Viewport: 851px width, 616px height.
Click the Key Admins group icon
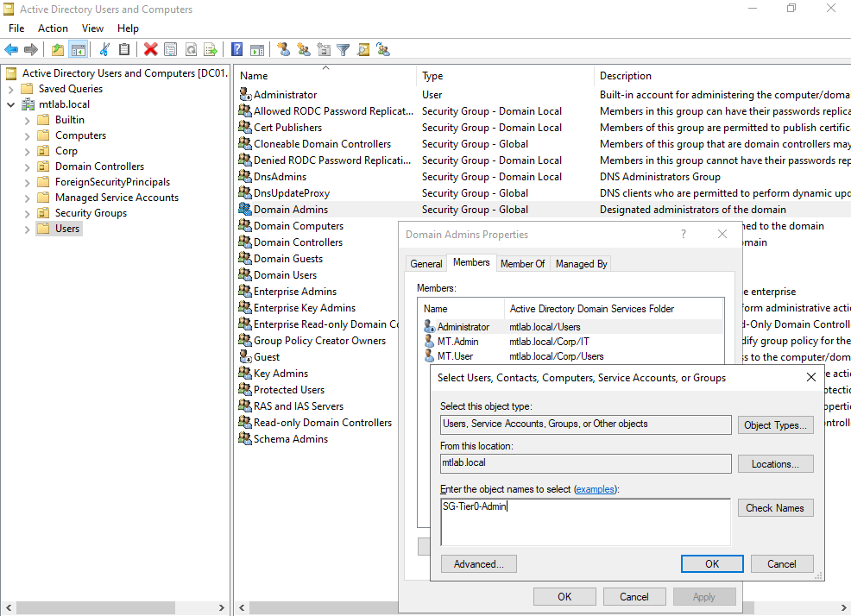pos(245,373)
